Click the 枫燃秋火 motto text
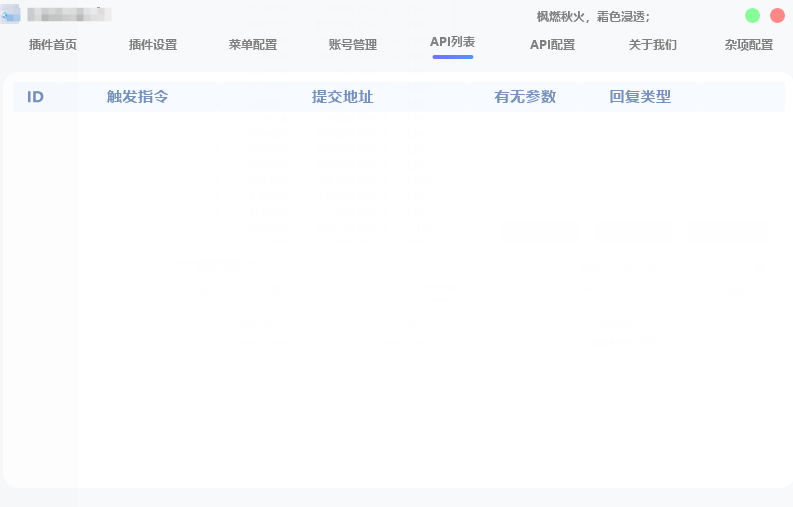The image size is (793, 507). [x=593, y=17]
